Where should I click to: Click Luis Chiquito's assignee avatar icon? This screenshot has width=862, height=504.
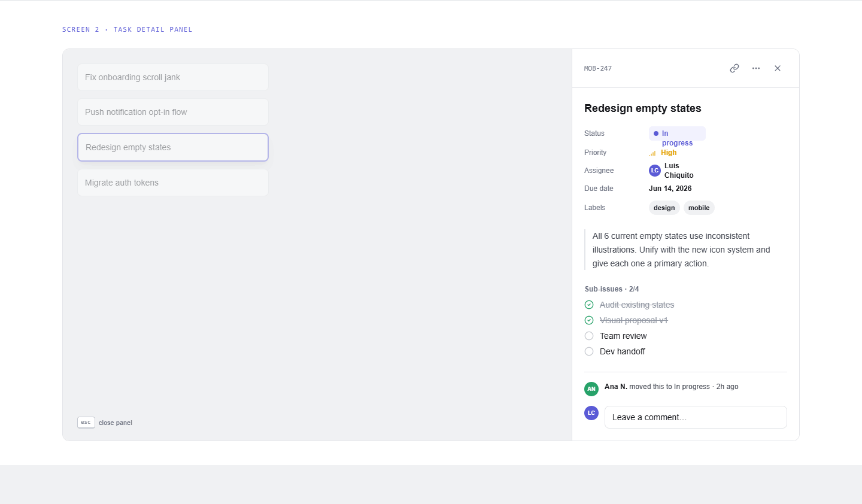pyautogui.click(x=655, y=171)
